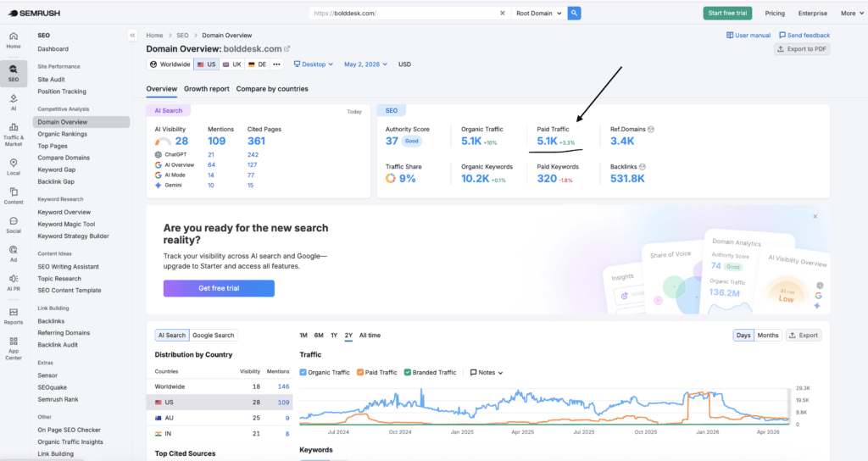Select Google Search distribution toggle

click(213, 336)
